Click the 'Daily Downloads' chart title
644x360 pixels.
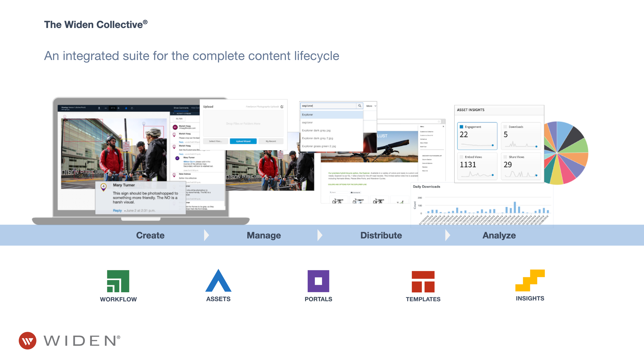(x=426, y=186)
